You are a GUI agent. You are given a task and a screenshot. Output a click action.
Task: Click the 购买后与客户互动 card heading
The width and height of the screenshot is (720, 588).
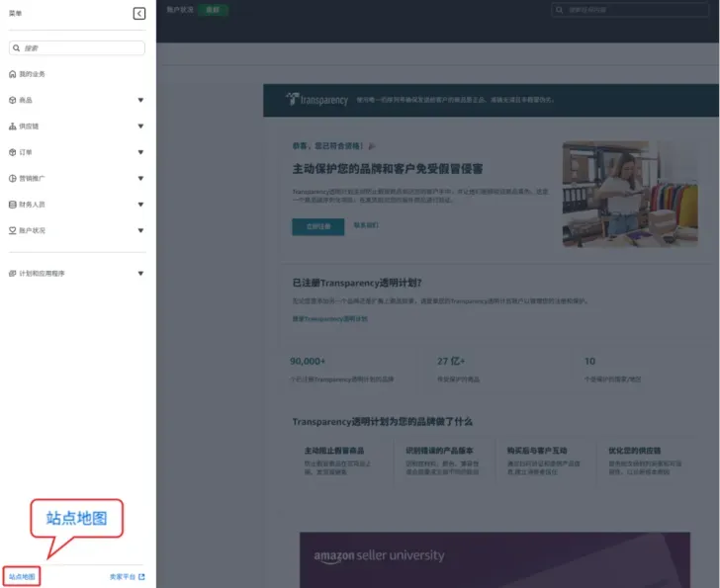(x=537, y=451)
